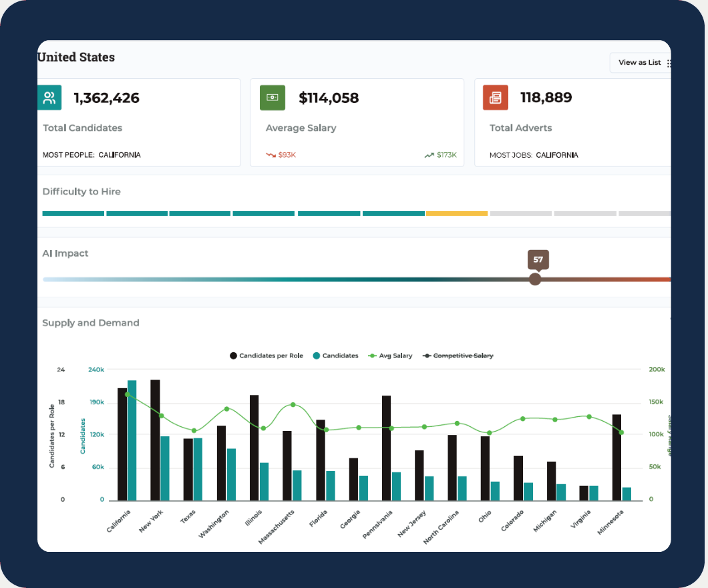The height and width of the screenshot is (588, 708).
Task: Click the 57 AI Impact value tooltip
Action: click(538, 260)
